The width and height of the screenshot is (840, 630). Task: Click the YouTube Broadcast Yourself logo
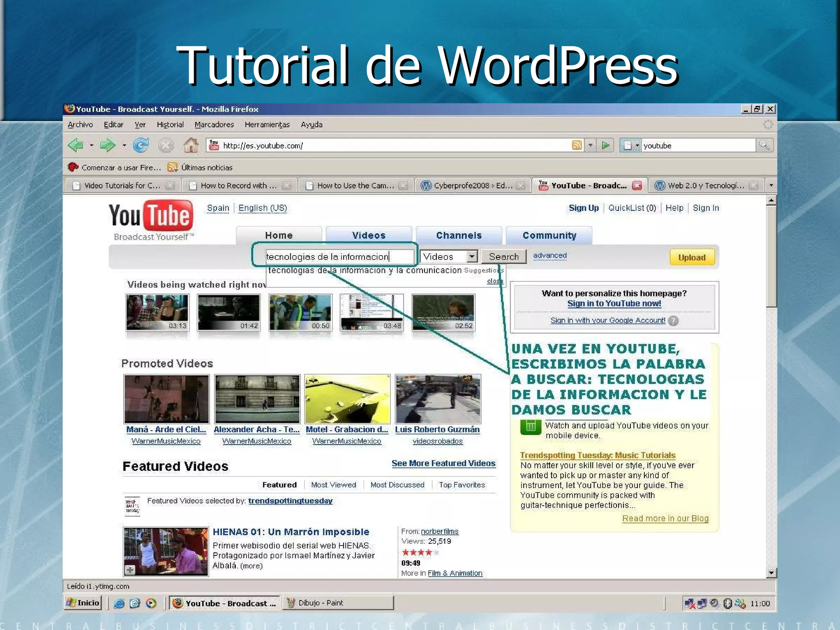[151, 221]
